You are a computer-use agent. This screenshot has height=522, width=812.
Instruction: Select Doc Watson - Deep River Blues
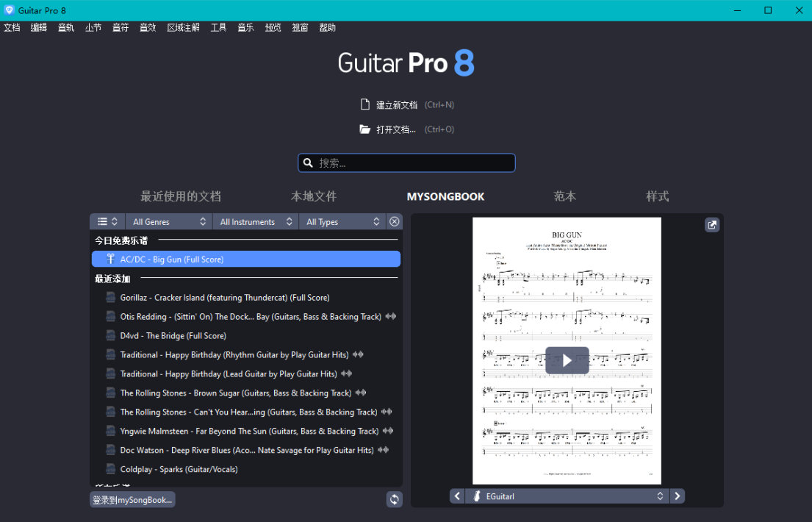click(x=247, y=450)
